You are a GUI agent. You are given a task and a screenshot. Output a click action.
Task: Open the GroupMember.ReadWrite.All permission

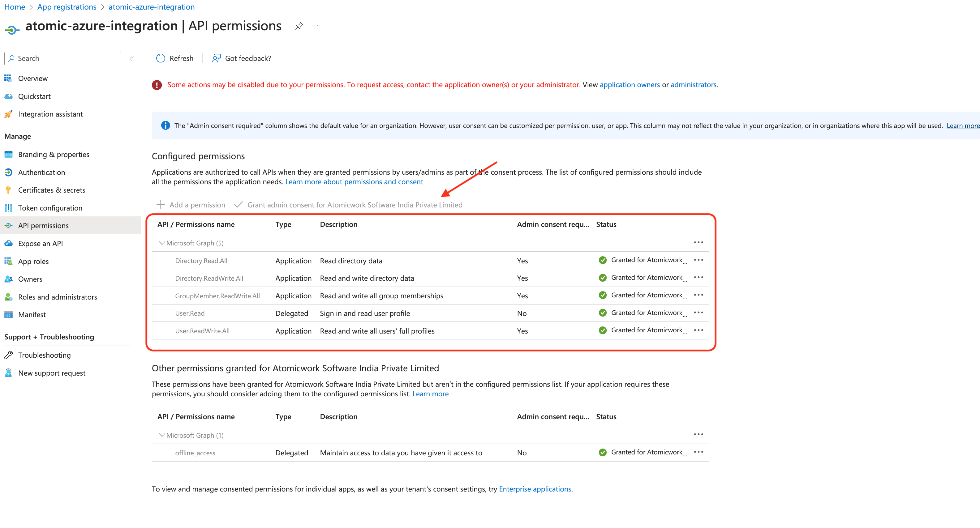tap(217, 296)
